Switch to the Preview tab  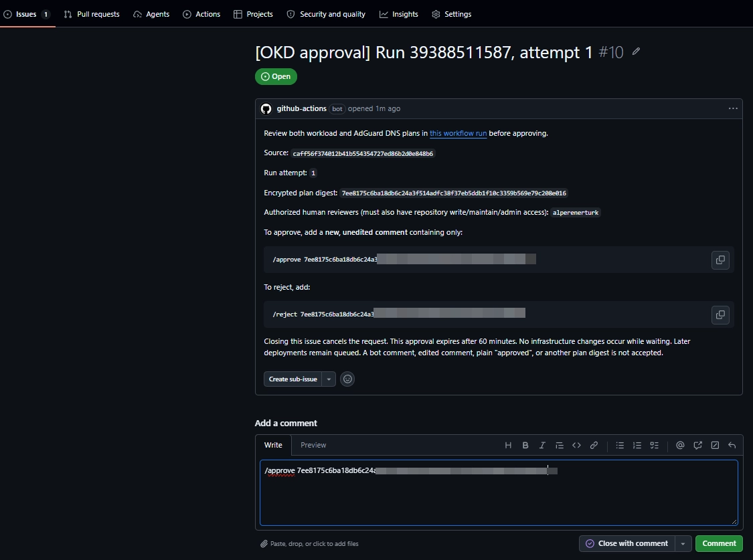click(313, 445)
